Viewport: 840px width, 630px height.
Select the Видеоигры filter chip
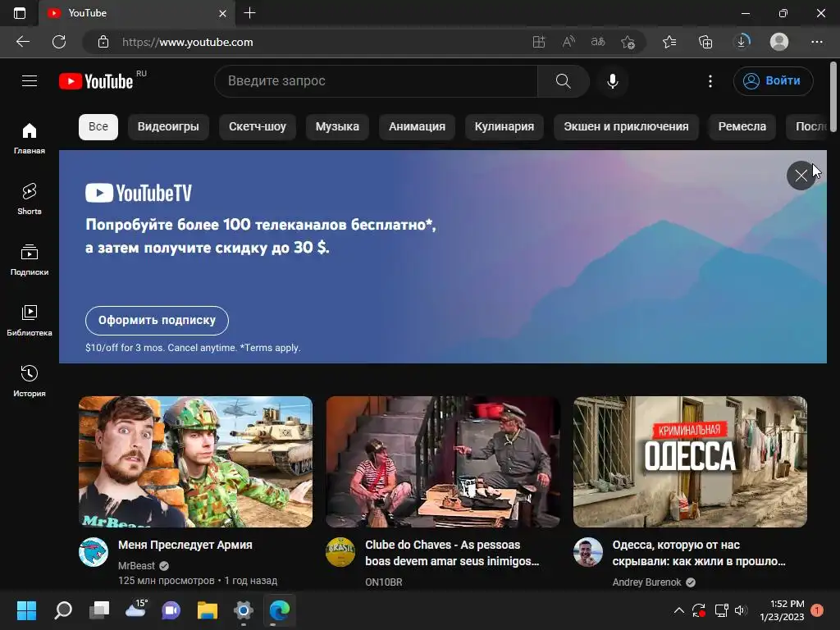click(x=168, y=126)
